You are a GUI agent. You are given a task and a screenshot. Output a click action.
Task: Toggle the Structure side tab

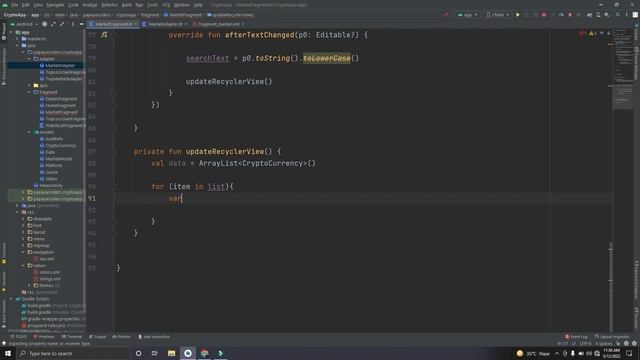coord(4,253)
